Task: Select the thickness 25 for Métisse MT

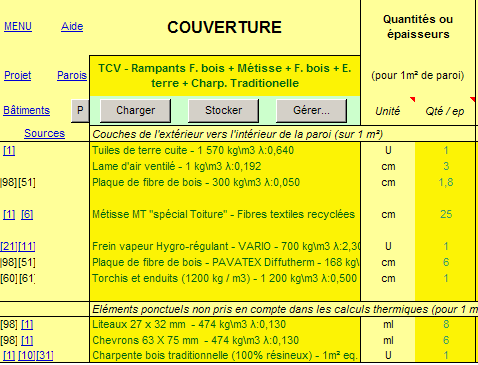Action: click(446, 214)
